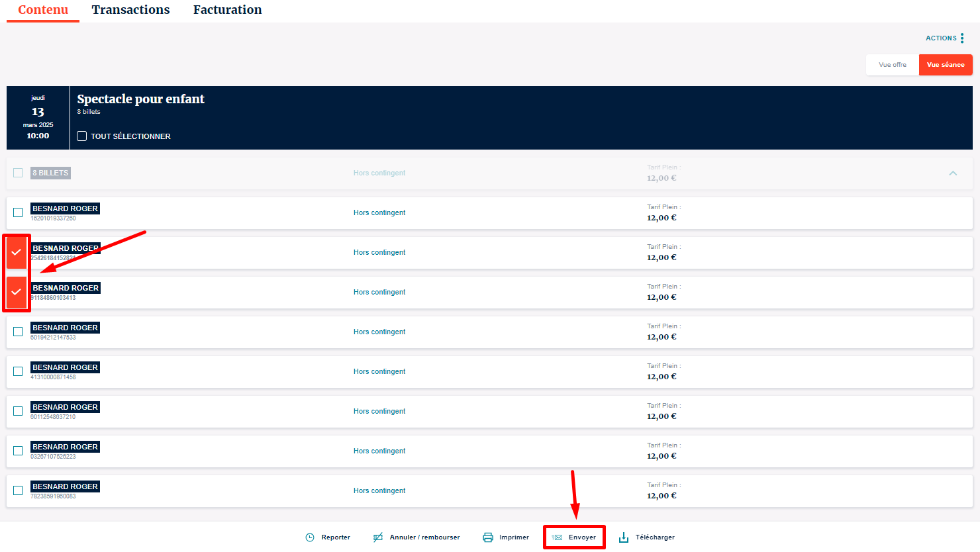Click the Télécharger download icon
The width and height of the screenshot is (980, 552).
click(624, 537)
